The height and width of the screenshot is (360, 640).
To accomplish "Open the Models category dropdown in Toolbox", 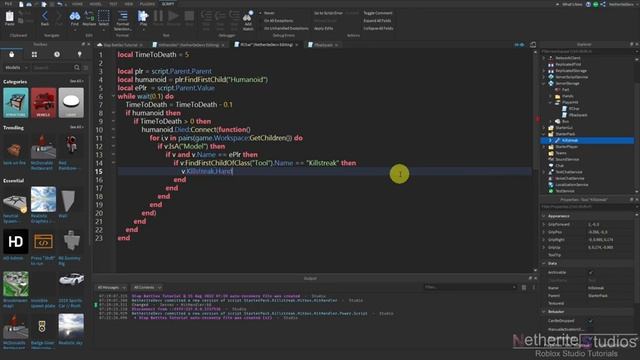I will (16, 67).
